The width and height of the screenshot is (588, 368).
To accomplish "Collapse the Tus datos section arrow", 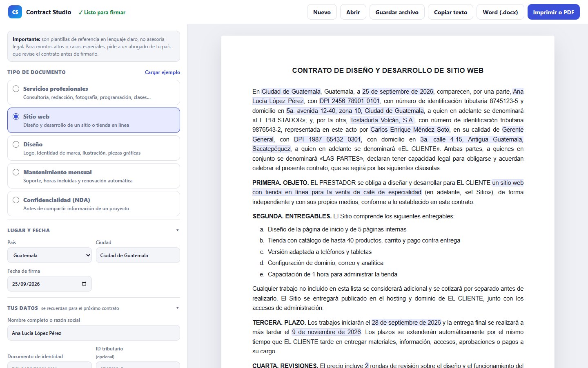I will point(177,308).
